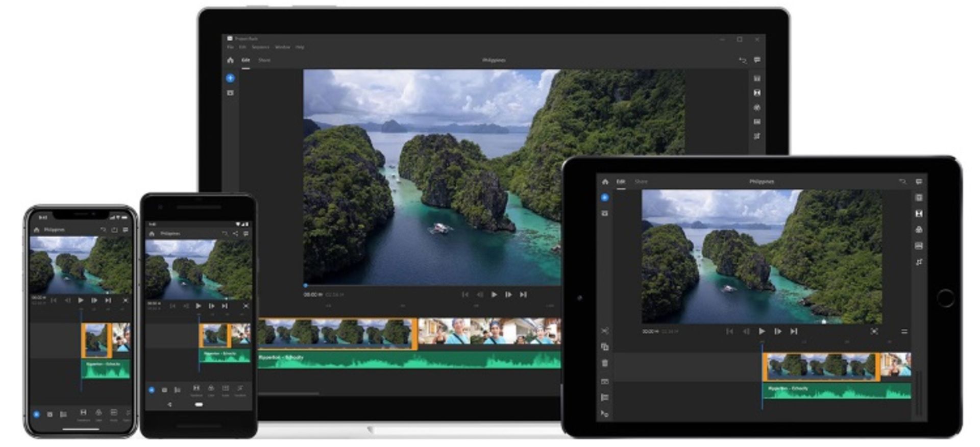The height and width of the screenshot is (447, 980).
Task: Open the Color panel on the laptop
Action: coord(757,108)
